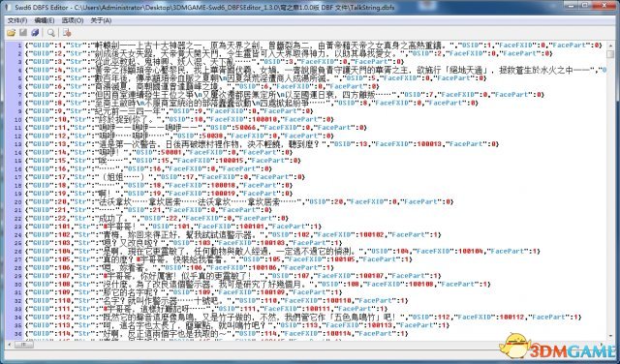This screenshot has height=364, width=620.
Task: Click the open file folder icon
Action: [x=11, y=32]
